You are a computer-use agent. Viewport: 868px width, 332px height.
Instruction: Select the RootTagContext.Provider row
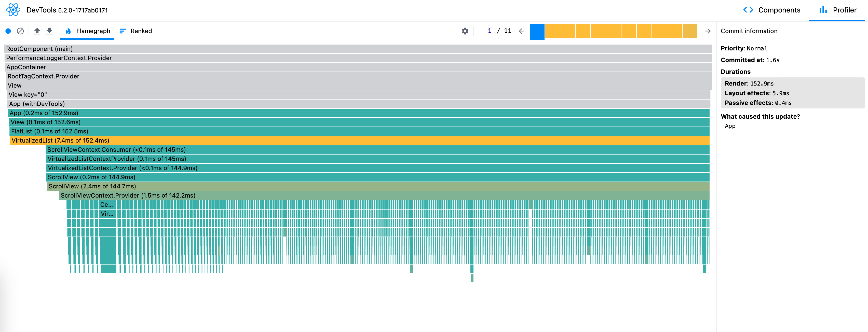tap(359, 76)
